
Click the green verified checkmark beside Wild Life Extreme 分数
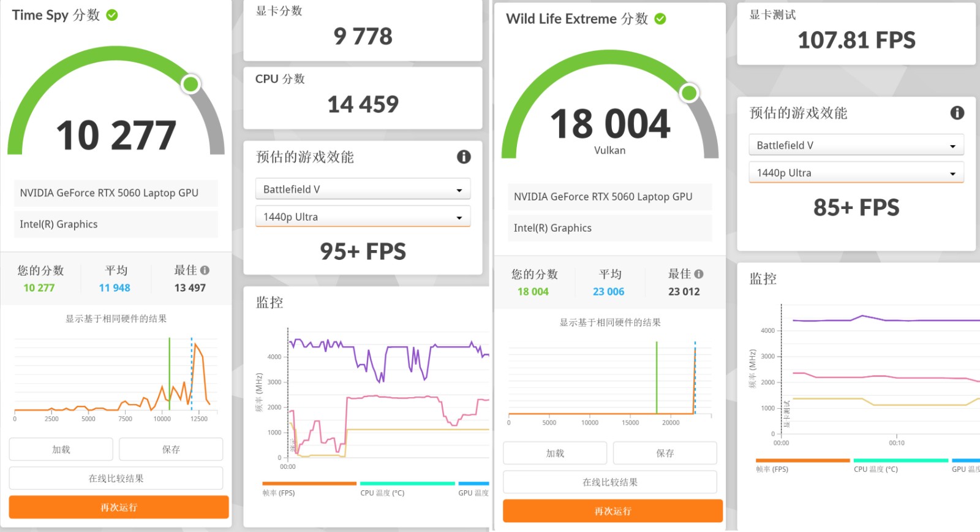[660, 19]
